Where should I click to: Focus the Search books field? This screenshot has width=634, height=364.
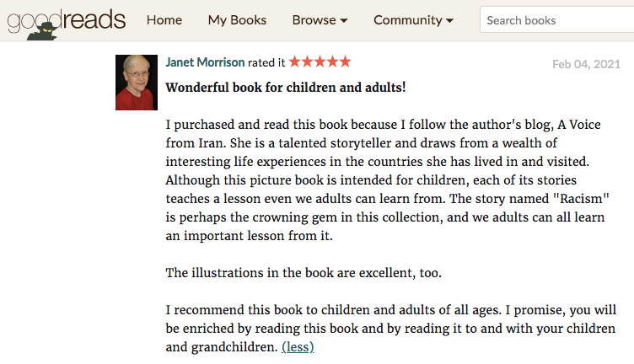[556, 20]
